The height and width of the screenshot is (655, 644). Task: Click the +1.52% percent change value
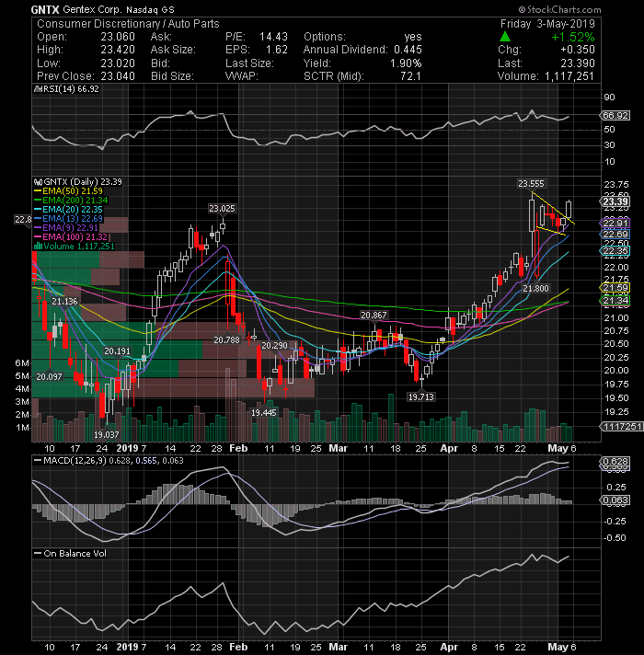573,37
